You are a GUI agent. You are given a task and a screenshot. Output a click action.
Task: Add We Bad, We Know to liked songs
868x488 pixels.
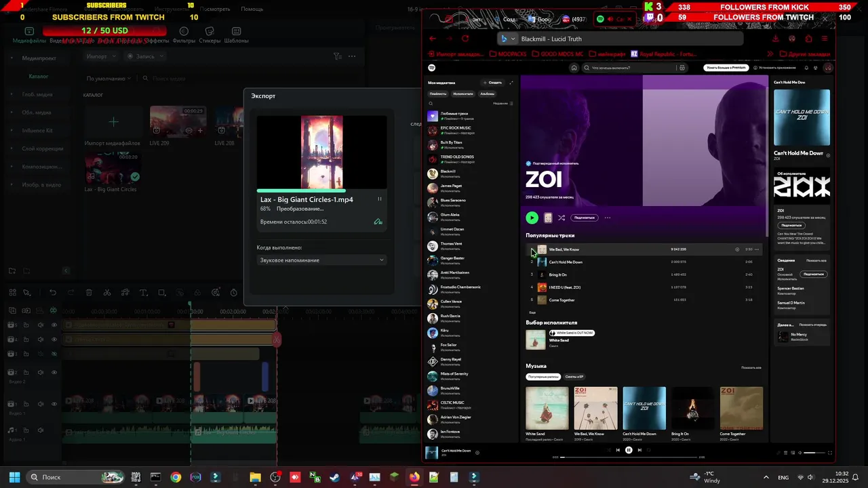737,249
